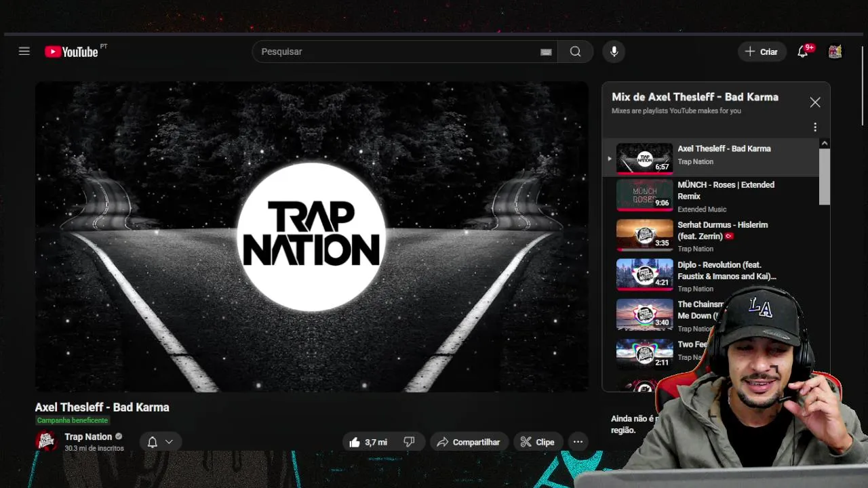The image size is (868, 488).
Task: Click 'Mix de Axel Thesleff - Bad Karma' header
Action: pos(695,97)
